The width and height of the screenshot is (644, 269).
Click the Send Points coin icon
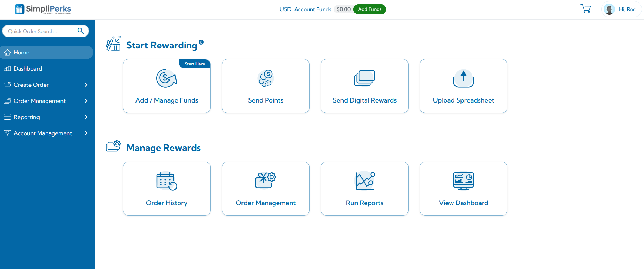click(266, 78)
